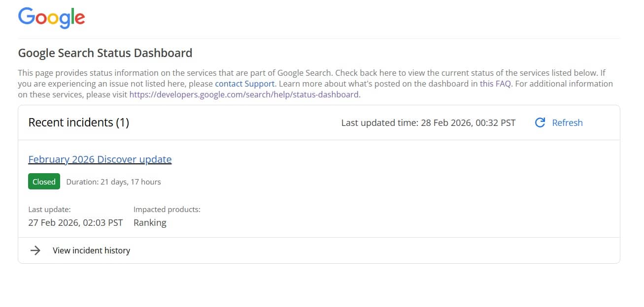644x307 pixels.
Task: Click the Google logo
Action: 51,18
